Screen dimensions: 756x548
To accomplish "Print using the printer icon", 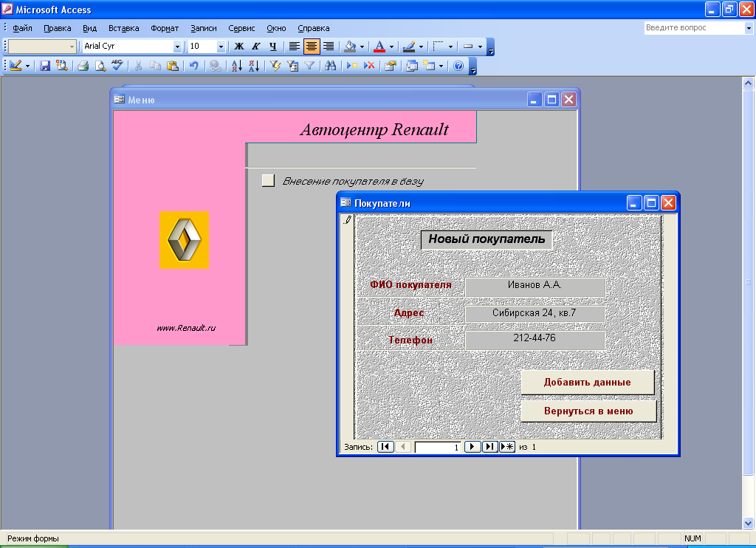I will point(83,66).
